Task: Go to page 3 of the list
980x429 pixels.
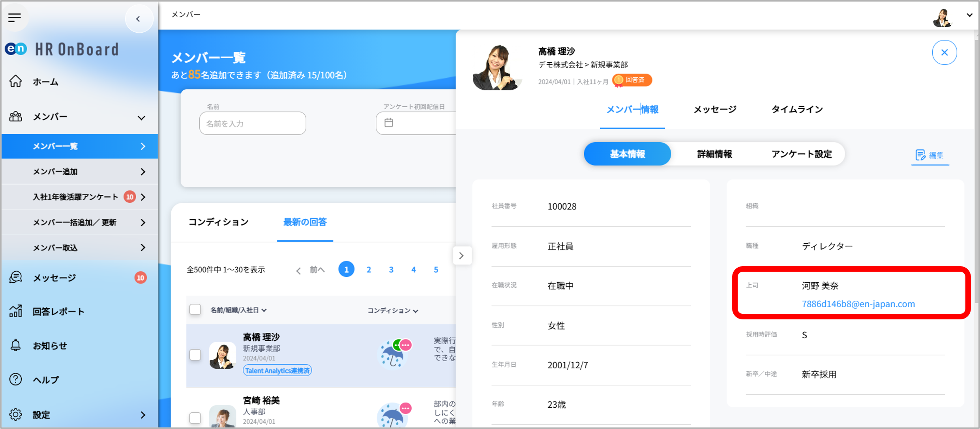Action: [391, 270]
